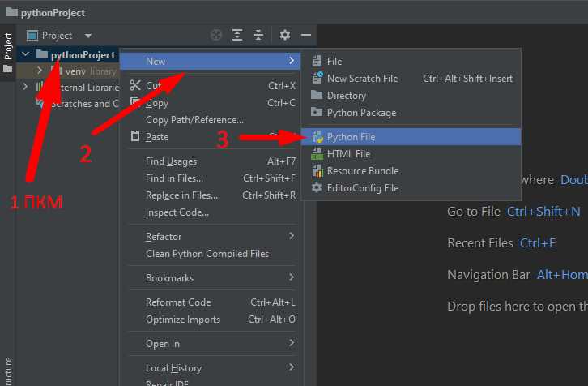Screen dimensions: 588x386
Task: Open the Bookmarks submenu arrow
Action: (x=292, y=277)
